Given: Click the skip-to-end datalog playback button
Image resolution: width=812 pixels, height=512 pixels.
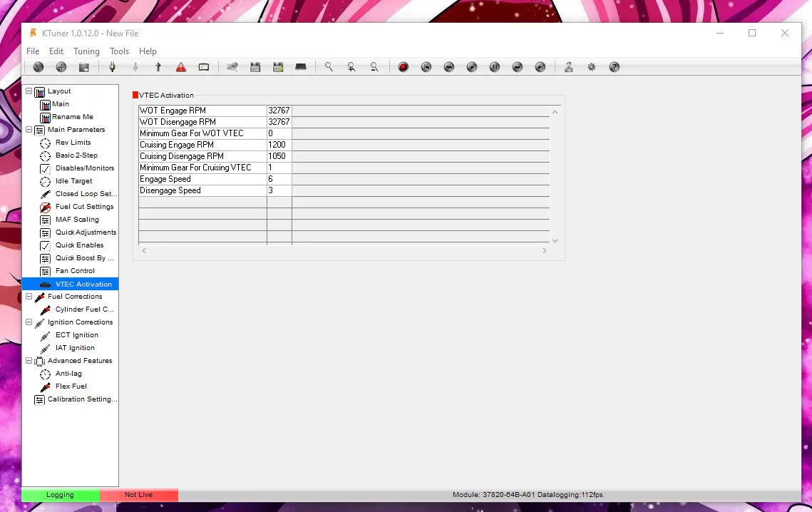Looking at the screenshot, I should point(540,67).
